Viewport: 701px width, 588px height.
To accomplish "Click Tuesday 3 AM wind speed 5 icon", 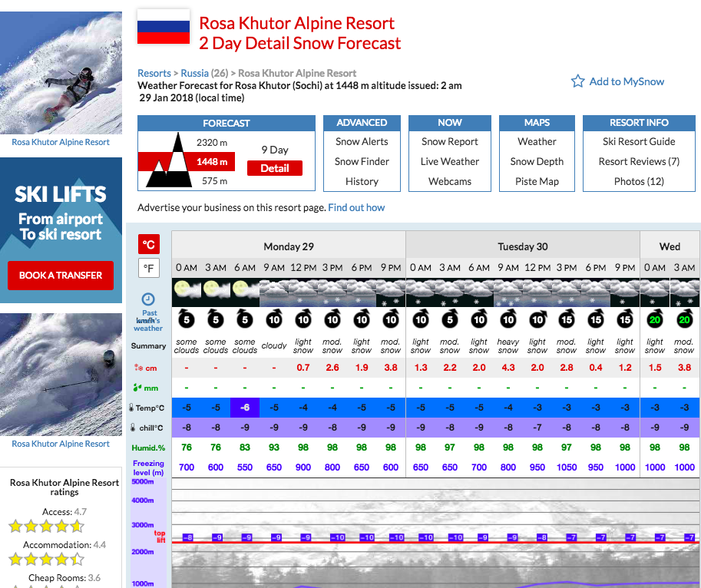I will (x=450, y=319).
